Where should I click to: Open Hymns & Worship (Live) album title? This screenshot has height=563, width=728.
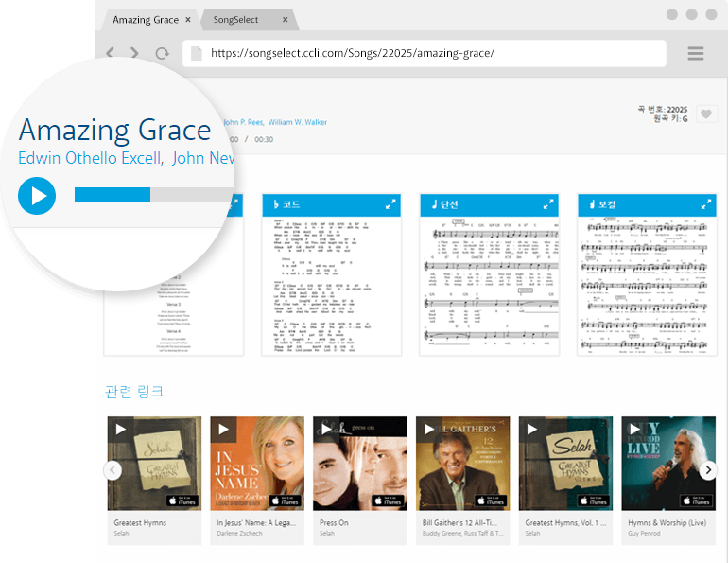[x=667, y=523]
